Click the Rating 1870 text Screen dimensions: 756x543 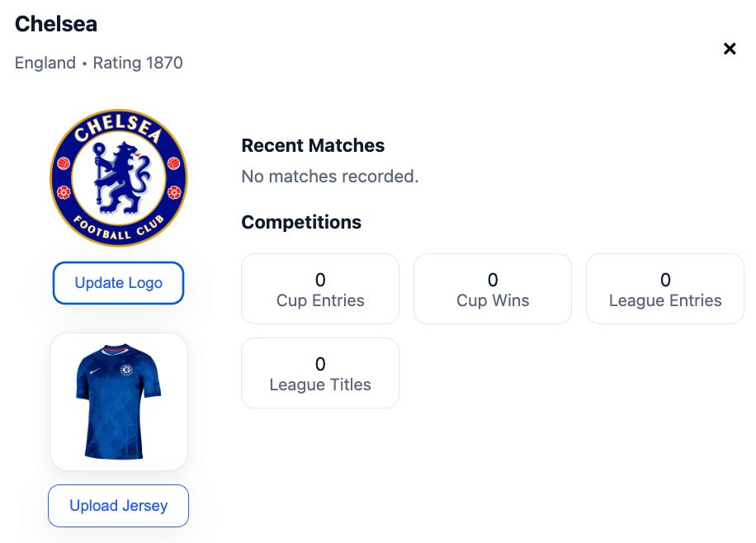coord(138,63)
